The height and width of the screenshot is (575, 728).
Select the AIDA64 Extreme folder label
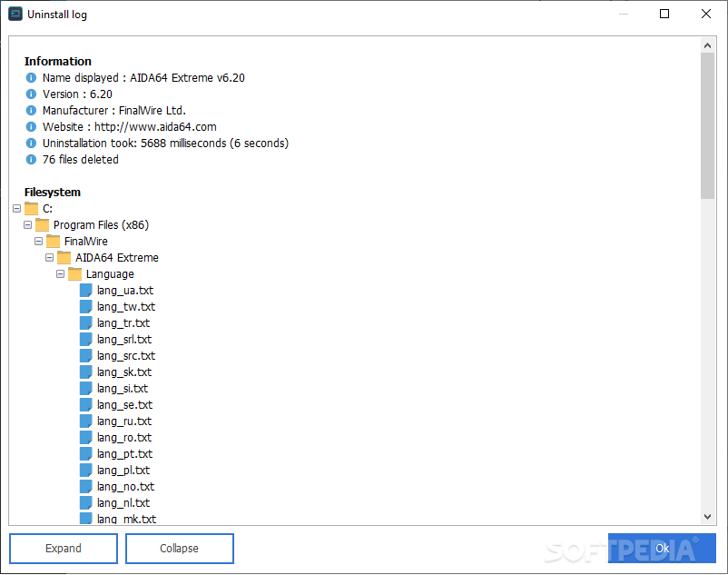[116, 257]
